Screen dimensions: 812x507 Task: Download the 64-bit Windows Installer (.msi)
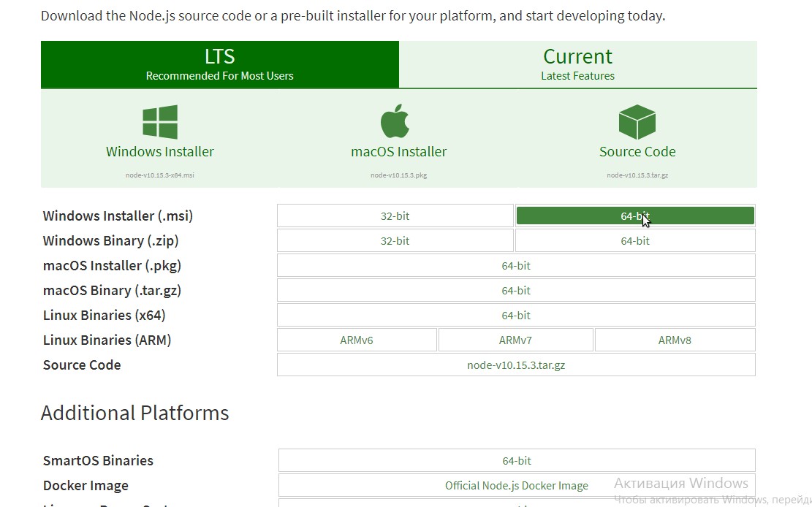[x=635, y=216]
